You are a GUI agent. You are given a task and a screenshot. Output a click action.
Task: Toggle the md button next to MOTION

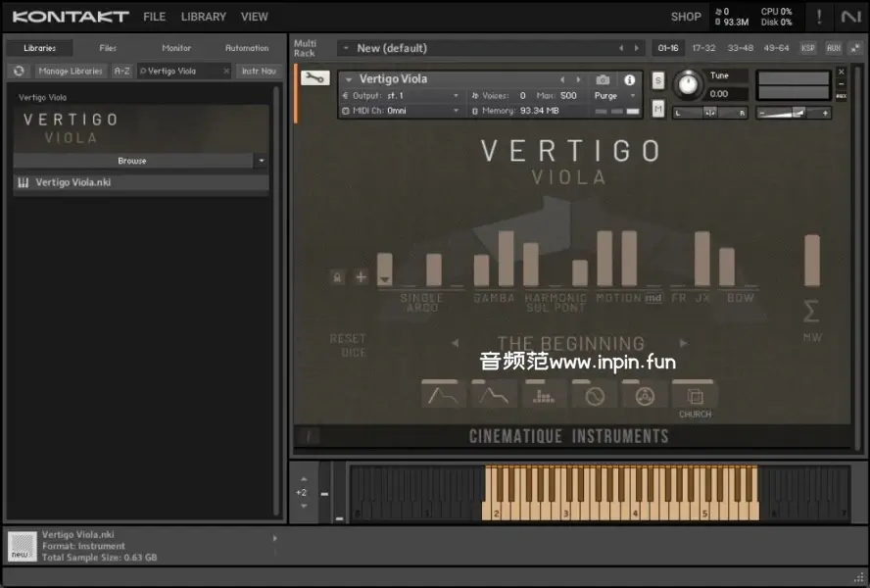point(652,298)
